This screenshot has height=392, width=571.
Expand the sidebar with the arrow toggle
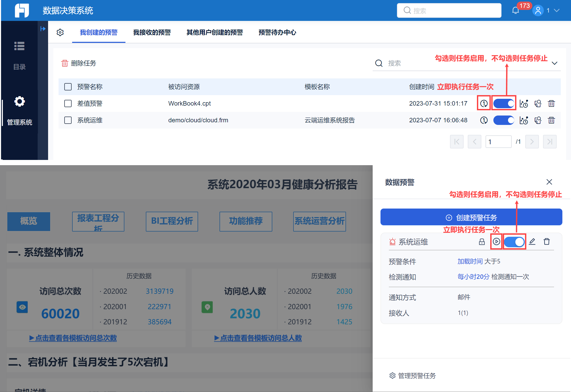(x=43, y=29)
